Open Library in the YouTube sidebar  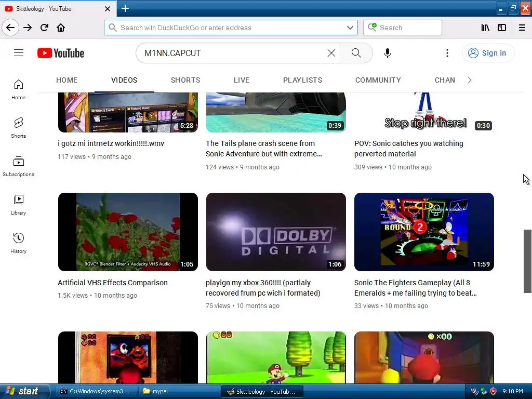pos(18,205)
